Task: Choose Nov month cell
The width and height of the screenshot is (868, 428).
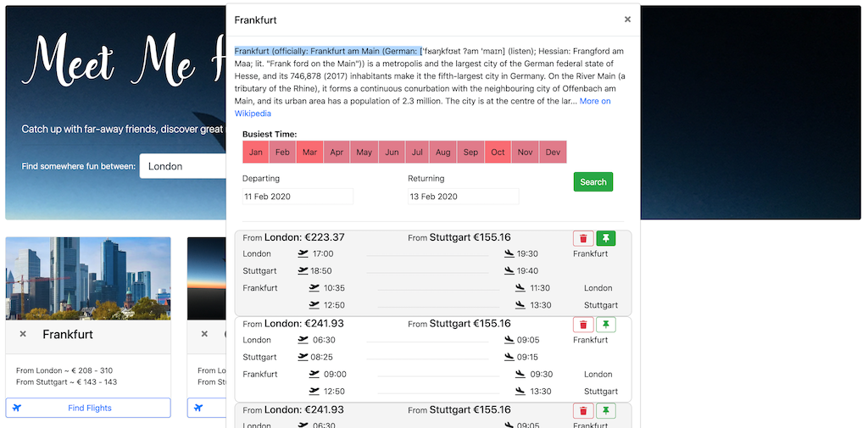Action: click(525, 153)
